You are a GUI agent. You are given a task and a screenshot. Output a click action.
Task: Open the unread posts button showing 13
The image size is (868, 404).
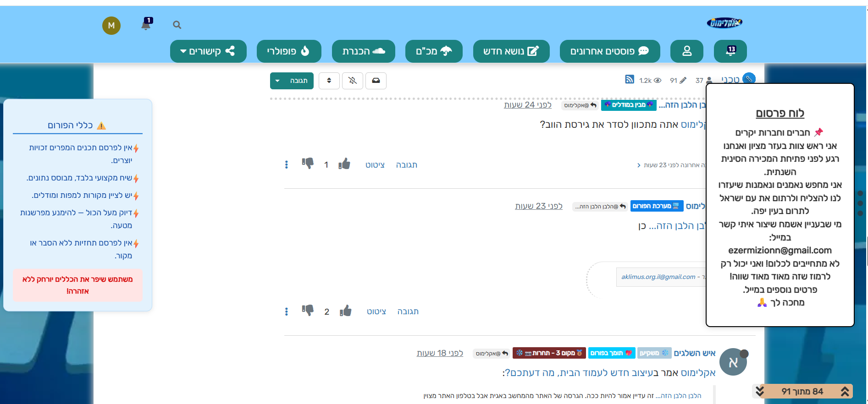(x=730, y=51)
